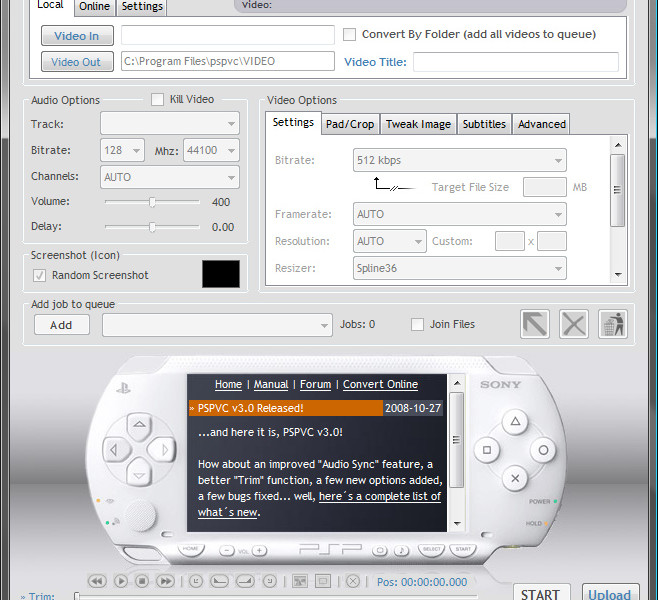Click the PSP volume minus button
Viewport: 658px width, 600px height.
(227, 550)
